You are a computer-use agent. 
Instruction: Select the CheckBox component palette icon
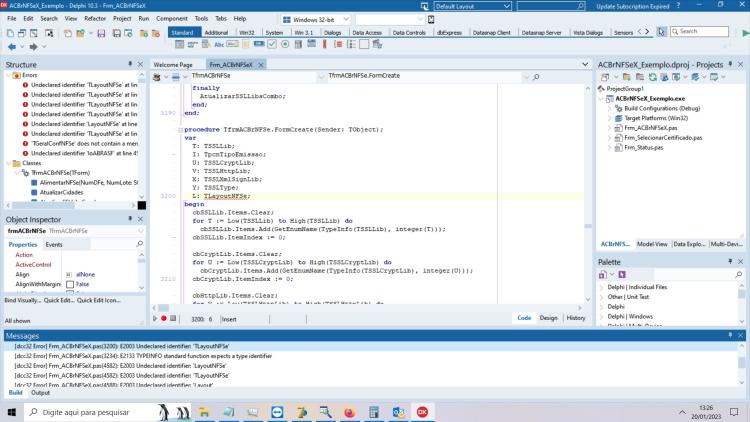[x=272, y=44]
